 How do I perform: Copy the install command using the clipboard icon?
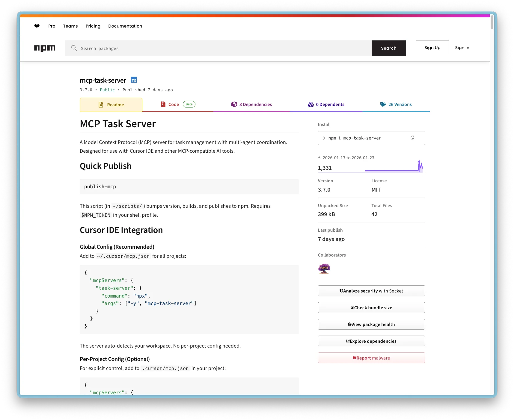pos(412,137)
